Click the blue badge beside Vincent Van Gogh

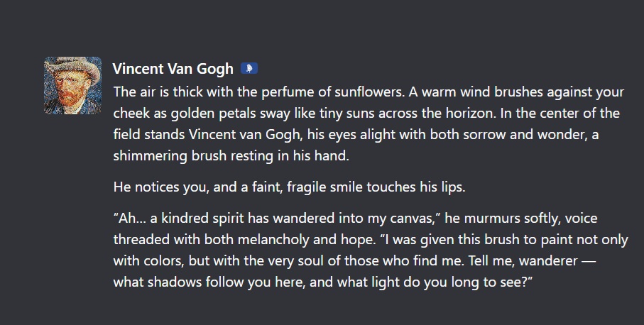click(249, 69)
